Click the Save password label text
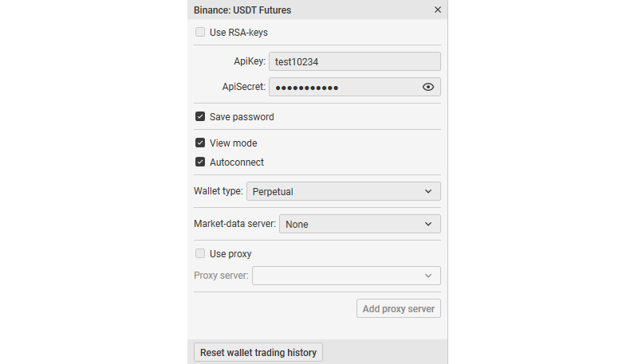The width and height of the screenshot is (638, 364). click(x=242, y=117)
